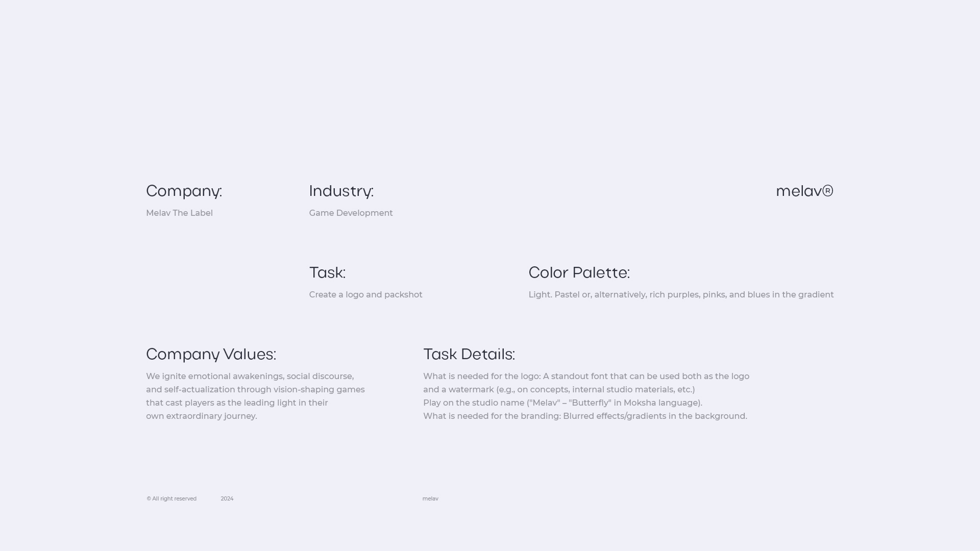980x551 pixels.
Task: Click the small "melav" footer label
Action: pyautogui.click(x=430, y=499)
